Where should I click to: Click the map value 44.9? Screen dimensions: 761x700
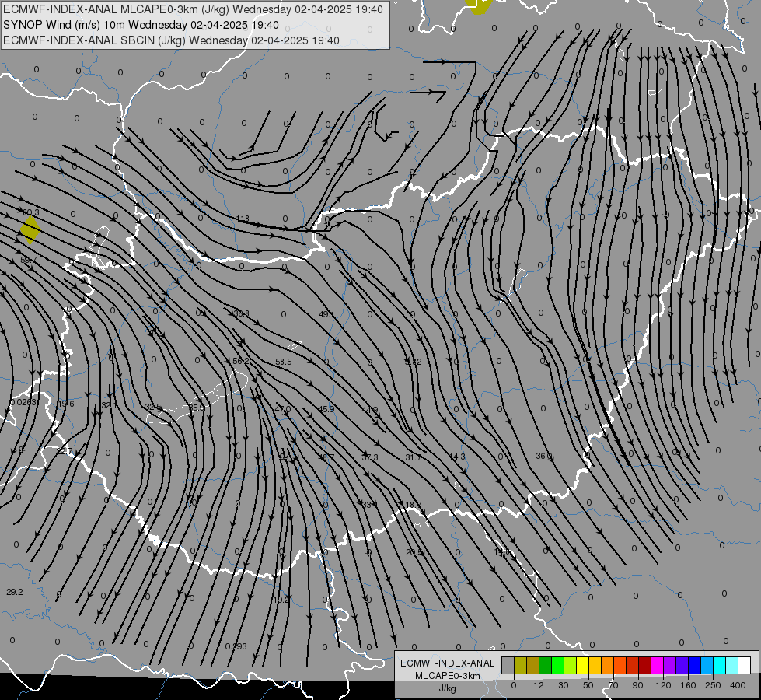pos(370,410)
